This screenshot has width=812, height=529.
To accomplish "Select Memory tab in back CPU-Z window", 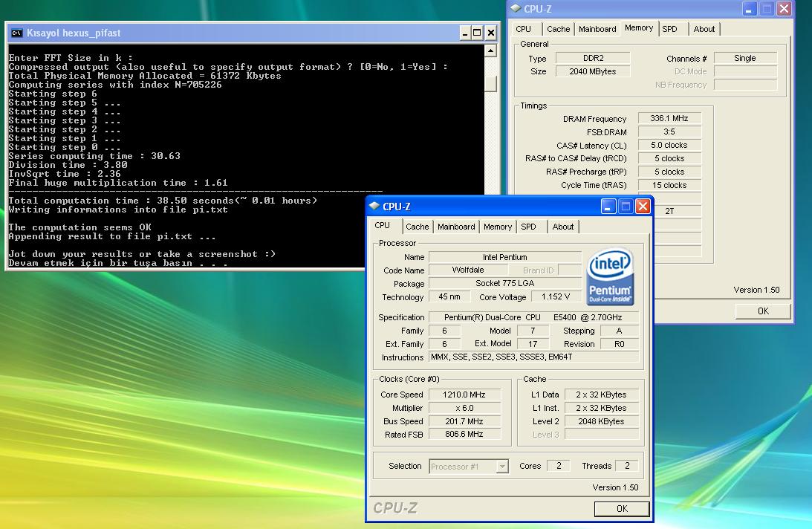I will [638, 28].
